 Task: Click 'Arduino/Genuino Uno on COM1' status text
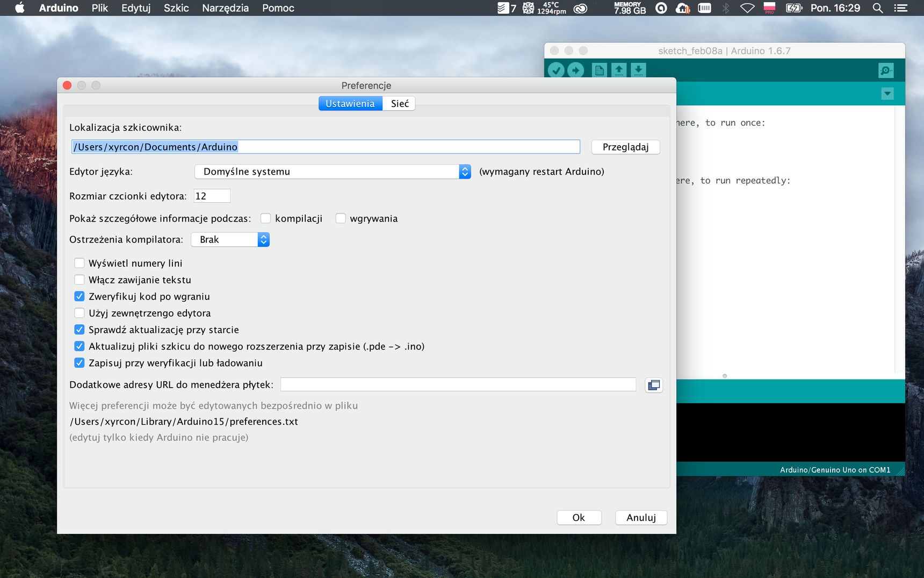point(835,470)
